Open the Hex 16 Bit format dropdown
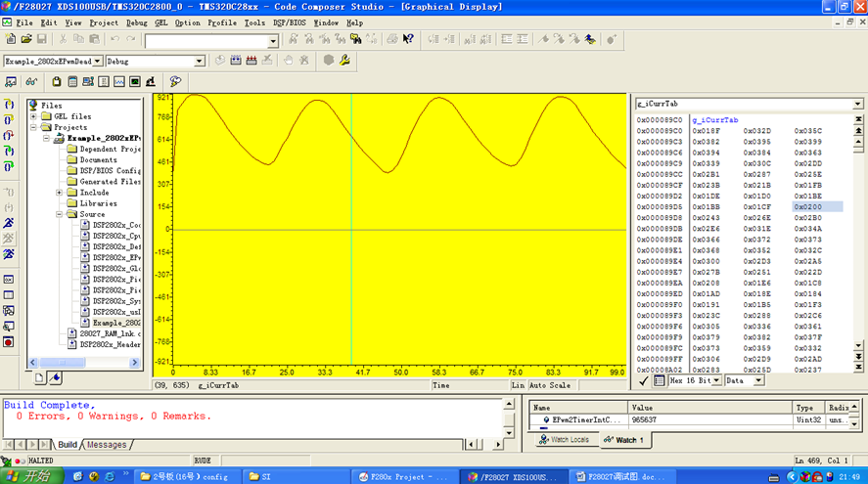 click(x=716, y=380)
